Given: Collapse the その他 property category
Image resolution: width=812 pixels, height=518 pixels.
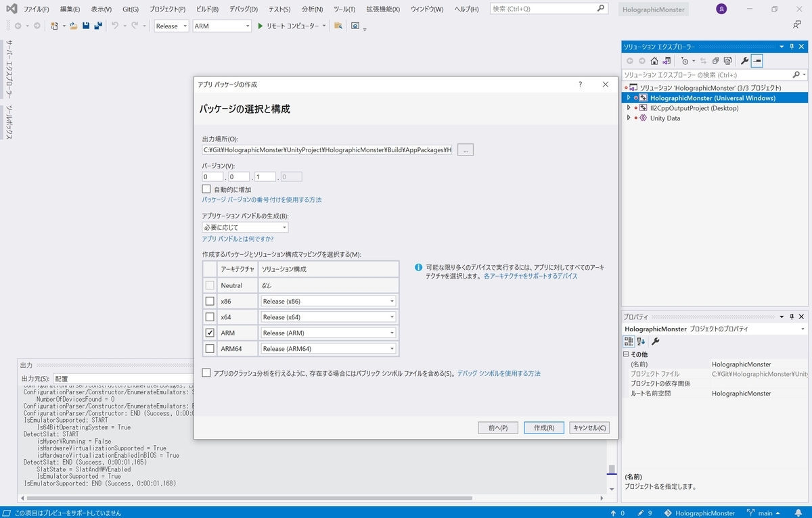Looking at the screenshot, I should point(626,354).
